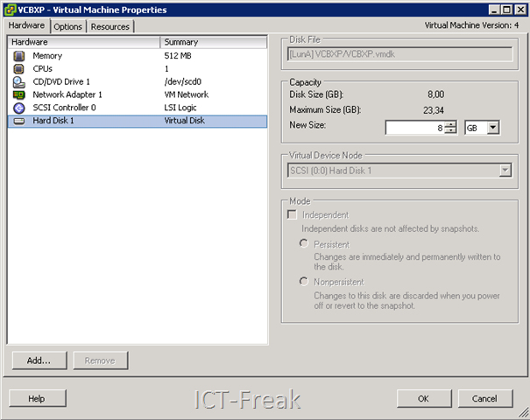Click the Hard Disk 1 icon
The height and width of the screenshot is (420, 530).
(x=19, y=121)
